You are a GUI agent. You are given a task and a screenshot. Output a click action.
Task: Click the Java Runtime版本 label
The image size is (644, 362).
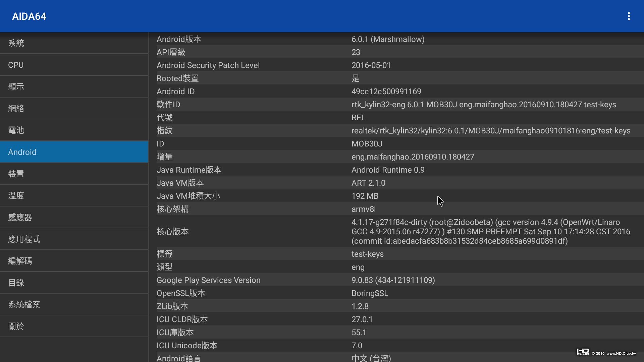click(x=189, y=170)
